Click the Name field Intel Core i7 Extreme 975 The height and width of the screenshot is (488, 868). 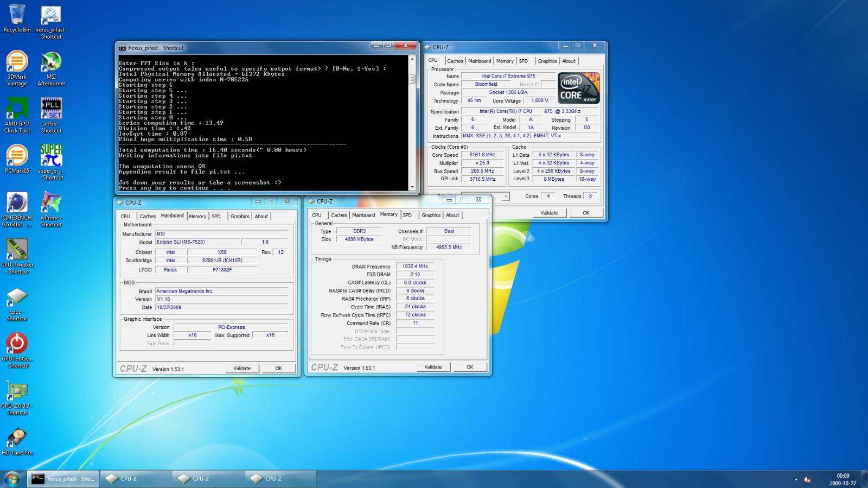coord(508,76)
